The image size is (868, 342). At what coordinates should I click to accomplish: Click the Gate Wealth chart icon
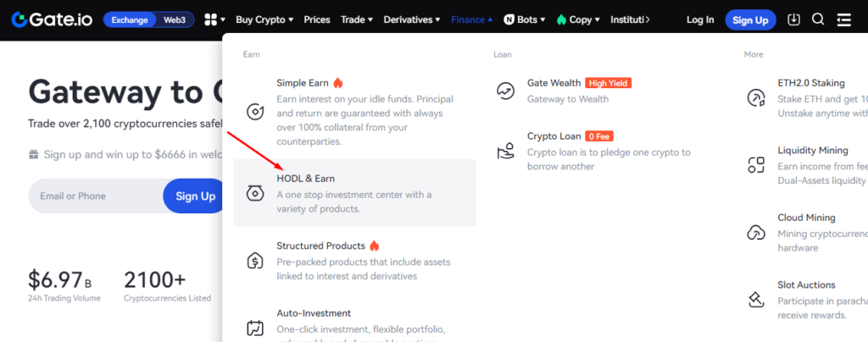tap(505, 91)
